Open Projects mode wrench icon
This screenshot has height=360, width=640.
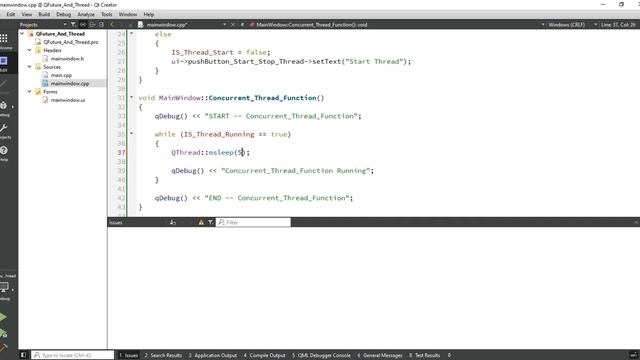(x=4, y=129)
